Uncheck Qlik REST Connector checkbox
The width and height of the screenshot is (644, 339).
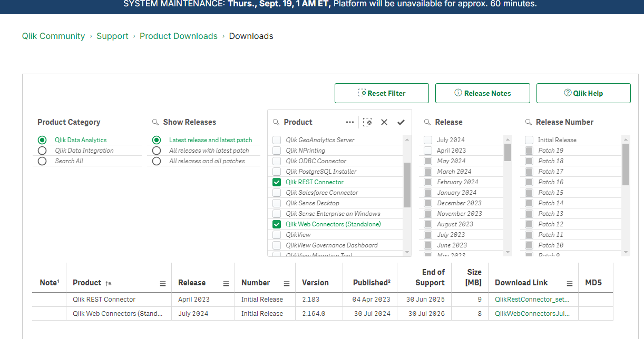[277, 182]
